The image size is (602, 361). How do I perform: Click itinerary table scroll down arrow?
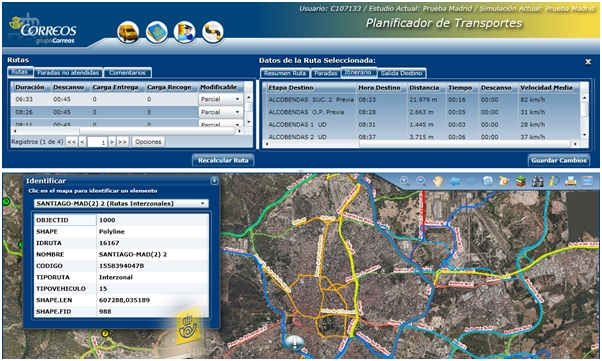[x=584, y=135]
